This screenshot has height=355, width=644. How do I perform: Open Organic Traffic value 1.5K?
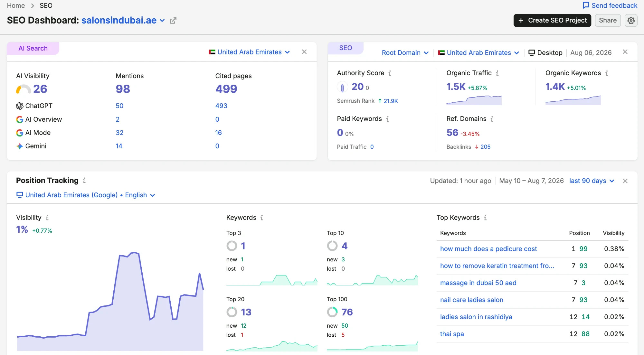456,87
